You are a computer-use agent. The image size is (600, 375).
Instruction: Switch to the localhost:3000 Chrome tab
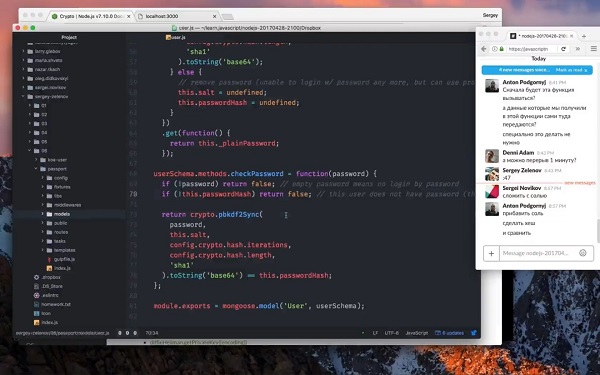(177, 16)
